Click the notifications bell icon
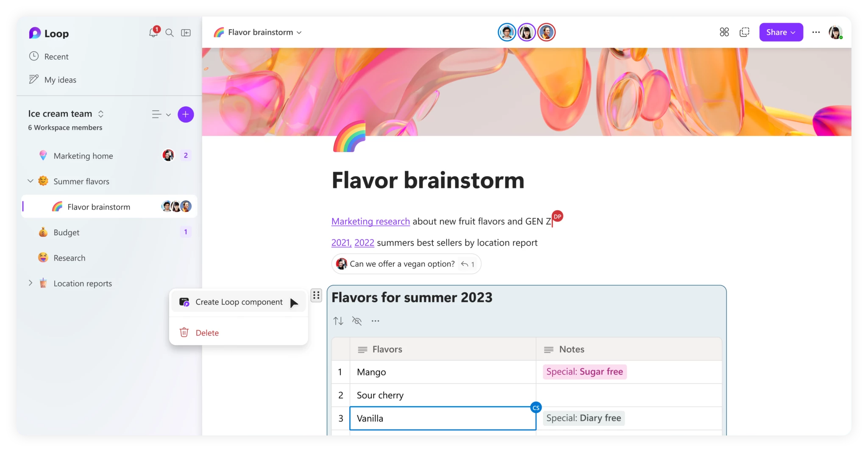 (153, 33)
